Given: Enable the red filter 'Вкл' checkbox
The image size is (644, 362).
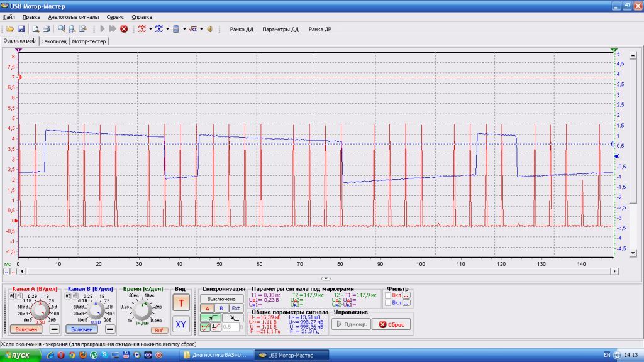Looking at the screenshot, I should [x=387, y=295].
